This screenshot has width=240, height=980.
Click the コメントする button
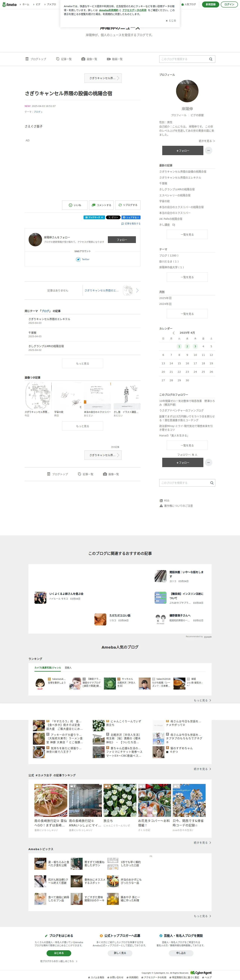pyautogui.click(x=101, y=205)
